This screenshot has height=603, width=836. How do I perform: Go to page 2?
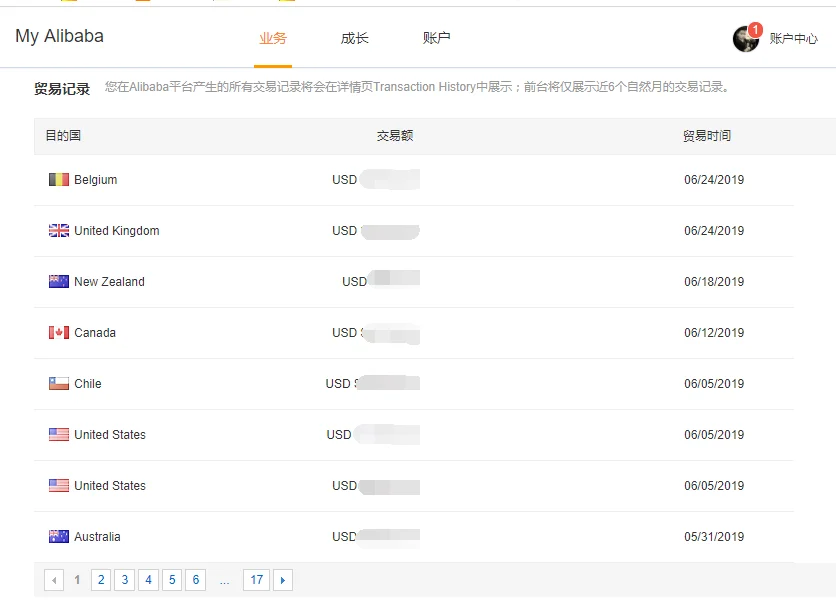101,580
